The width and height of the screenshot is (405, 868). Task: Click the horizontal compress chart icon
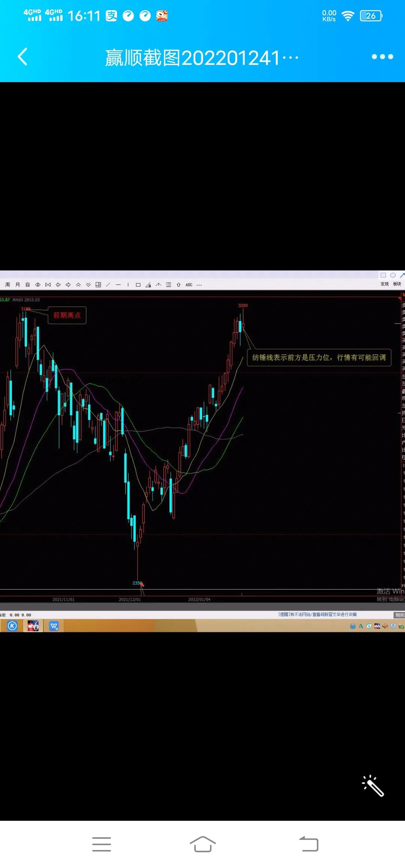tap(48, 285)
